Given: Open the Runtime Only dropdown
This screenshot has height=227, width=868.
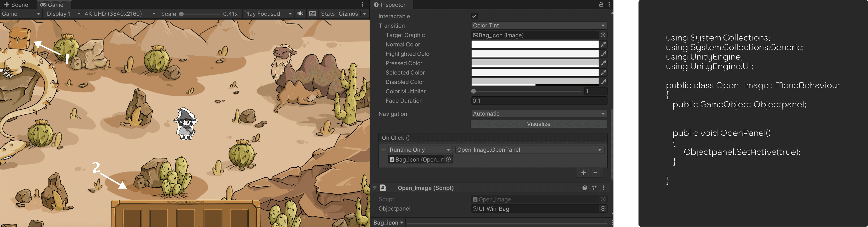Looking at the screenshot, I should (x=420, y=150).
